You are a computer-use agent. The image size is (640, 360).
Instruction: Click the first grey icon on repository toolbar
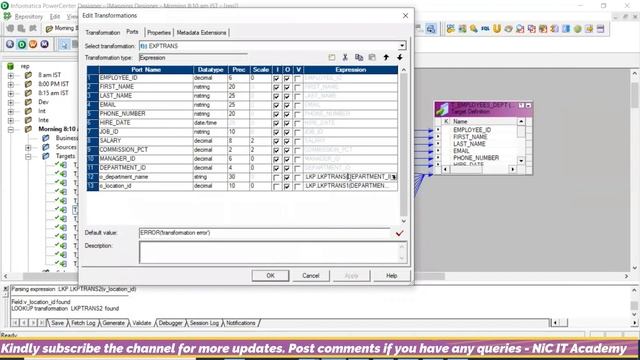[10, 29]
